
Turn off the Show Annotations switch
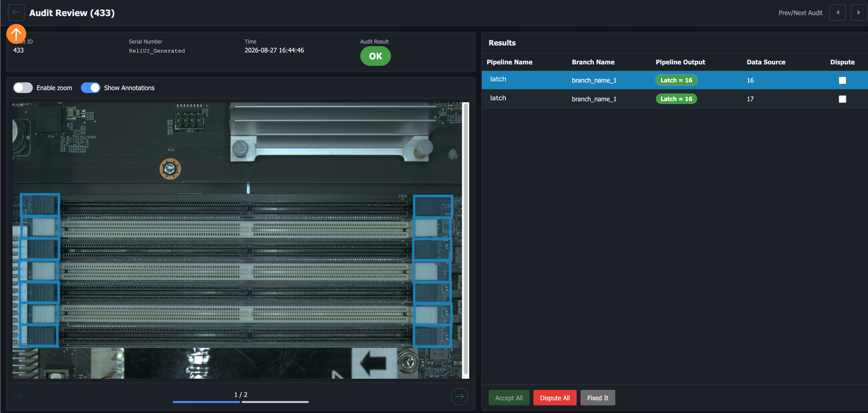tap(90, 88)
